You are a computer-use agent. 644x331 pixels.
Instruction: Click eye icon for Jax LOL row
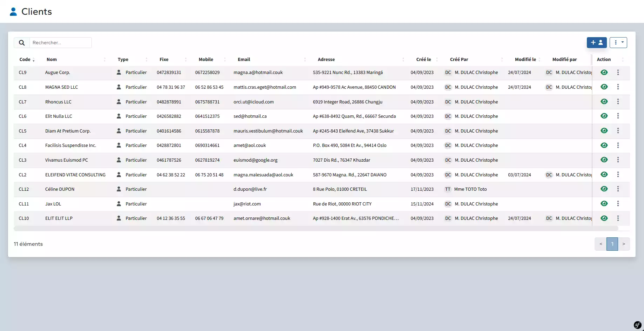click(604, 204)
